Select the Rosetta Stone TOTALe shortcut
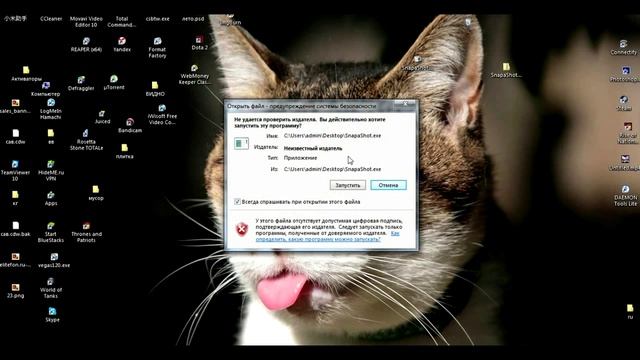640x360 pixels. (86, 140)
